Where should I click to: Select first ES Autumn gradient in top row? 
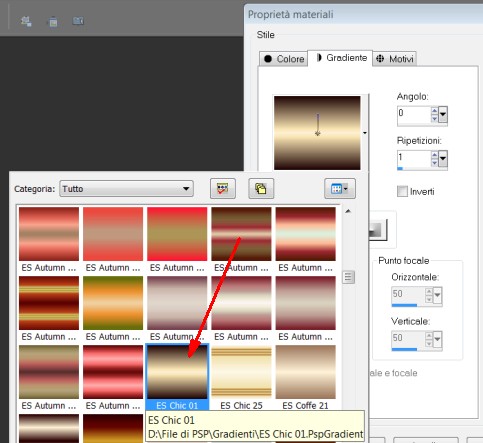pos(49,234)
